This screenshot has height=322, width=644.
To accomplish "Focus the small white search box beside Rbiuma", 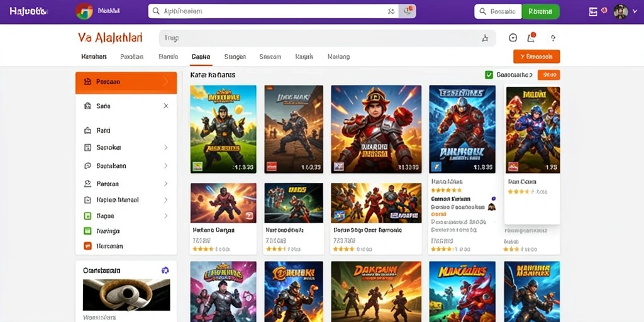I will click(498, 11).
